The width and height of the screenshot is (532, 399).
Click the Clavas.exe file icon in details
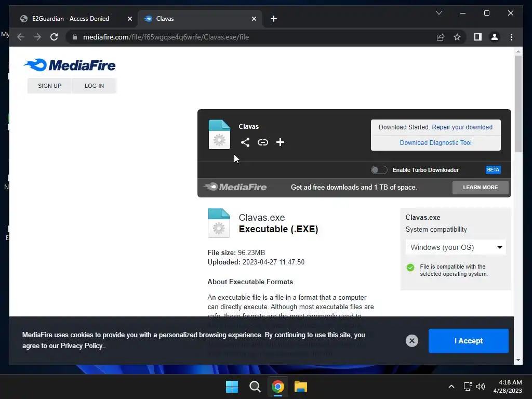tap(219, 222)
